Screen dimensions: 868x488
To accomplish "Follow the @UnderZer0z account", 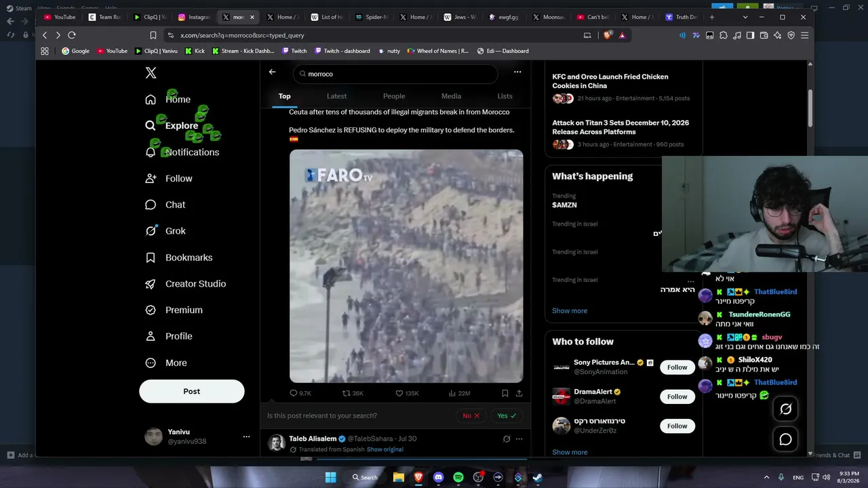I will 677,426.
